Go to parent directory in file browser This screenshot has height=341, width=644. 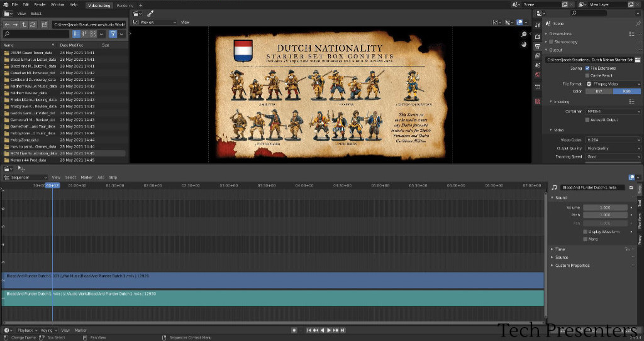[24, 24]
